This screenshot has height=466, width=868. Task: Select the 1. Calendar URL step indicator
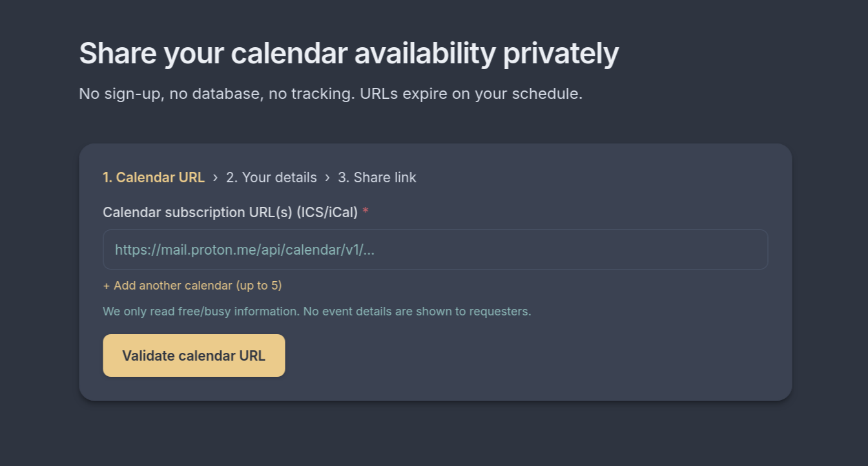click(154, 177)
